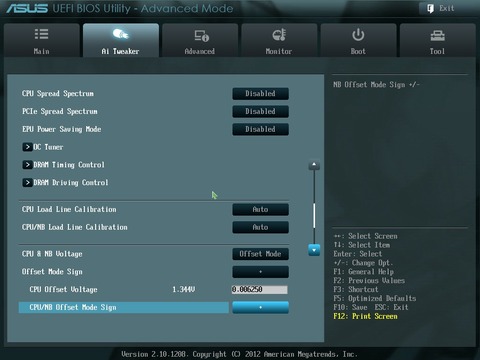
Task: Click the F1: General Help hint
Action: (364, 272)
